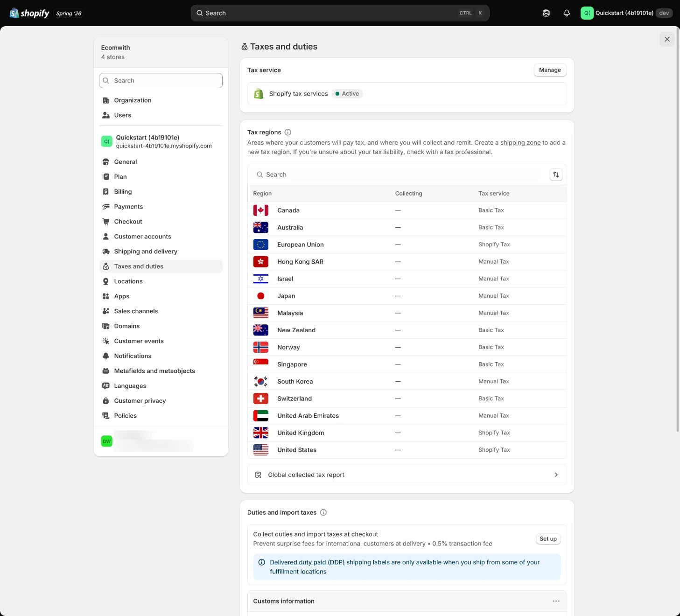Open the Switzerland tax region row
Viewport: 680px width, 616px height.
click(407, 399)
